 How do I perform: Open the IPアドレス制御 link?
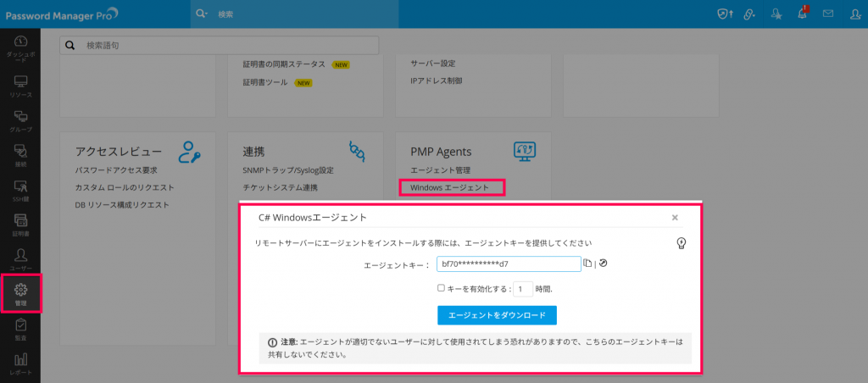pos(437,80)
